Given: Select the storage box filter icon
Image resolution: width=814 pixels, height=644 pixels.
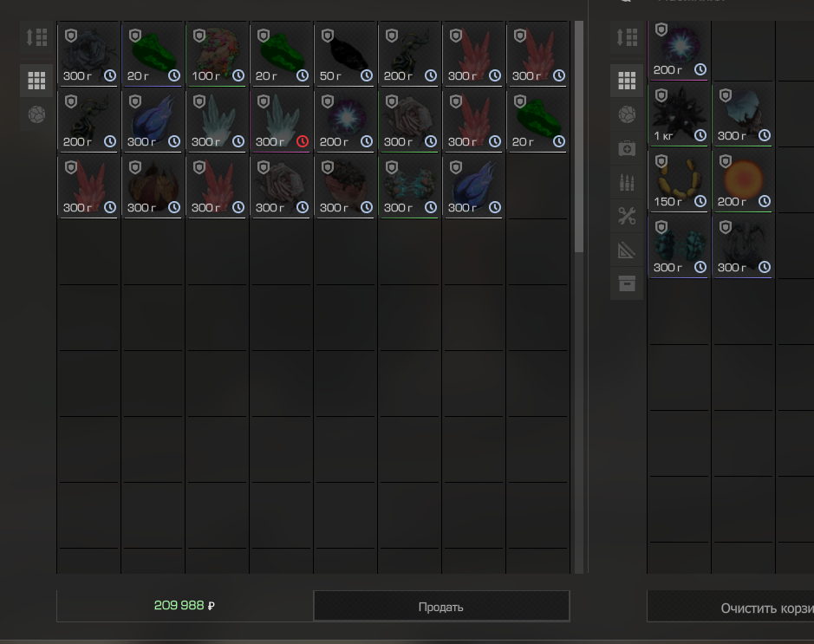Looking at the screenshot, I should pyautogui.click(x=627, y=283).
